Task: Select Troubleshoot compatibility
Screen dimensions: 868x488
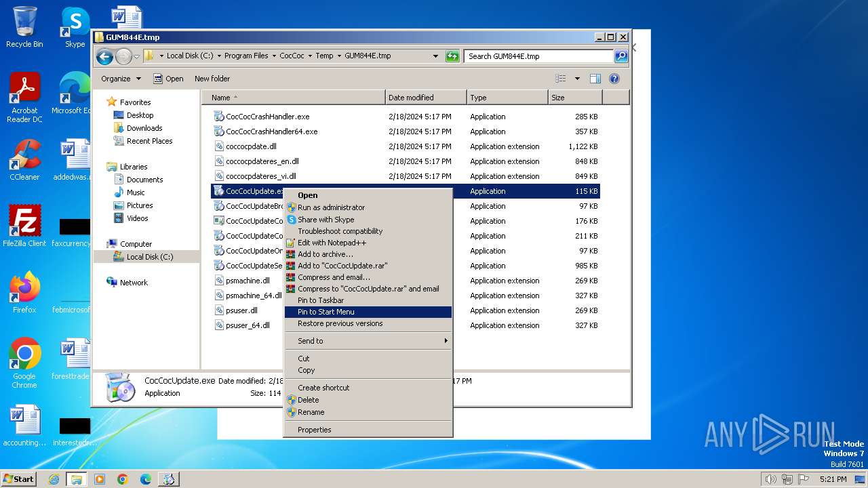Action: (x=368, y=231)
